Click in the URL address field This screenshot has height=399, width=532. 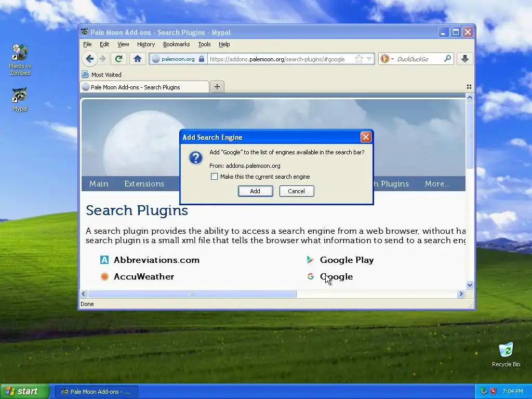(x=281, y=59)
